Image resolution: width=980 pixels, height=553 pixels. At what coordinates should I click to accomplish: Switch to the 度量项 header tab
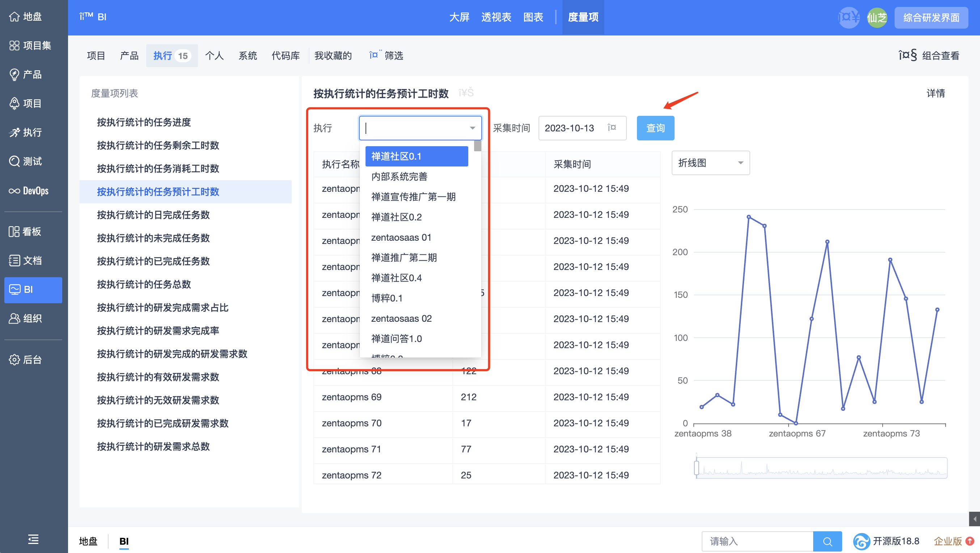coord(583,17)
